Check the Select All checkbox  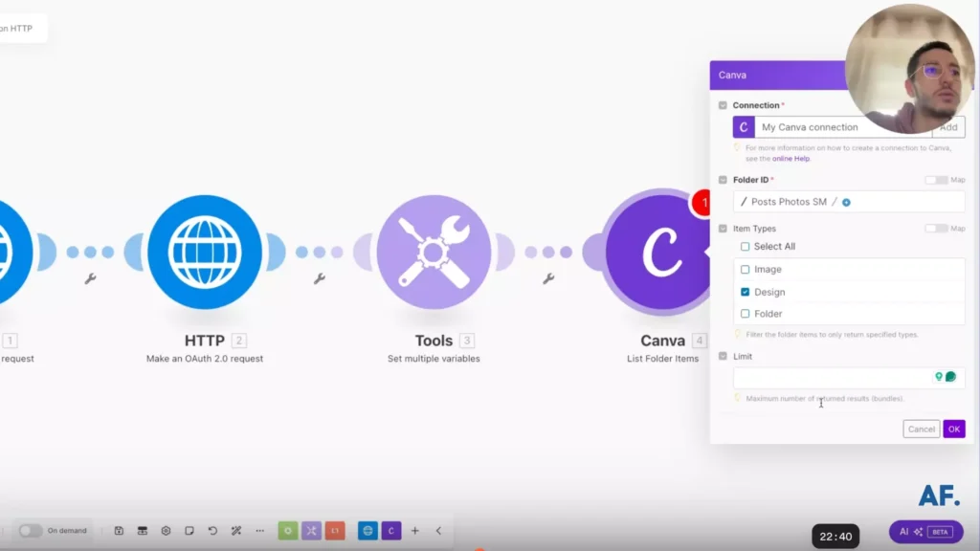point(745,246)
